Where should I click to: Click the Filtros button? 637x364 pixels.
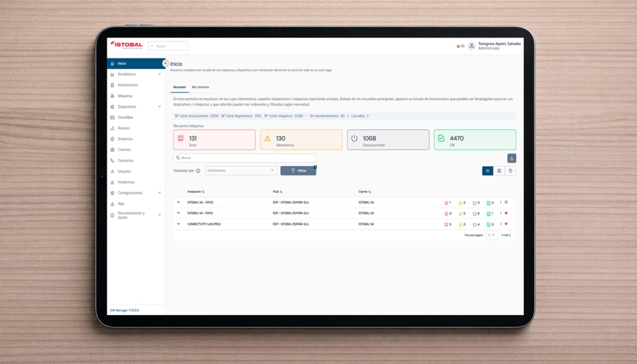pyautogui.click(x=298, y=171)
